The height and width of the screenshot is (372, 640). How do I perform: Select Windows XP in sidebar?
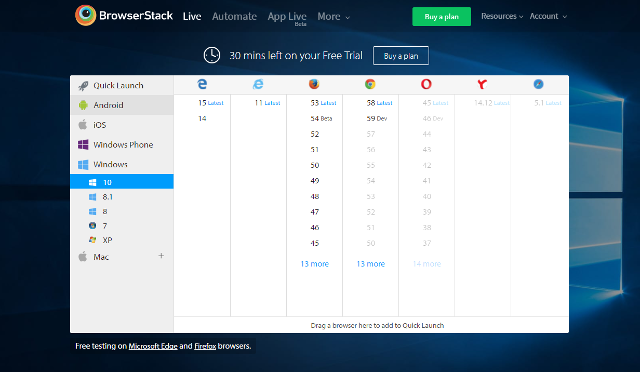coord(122,240)
